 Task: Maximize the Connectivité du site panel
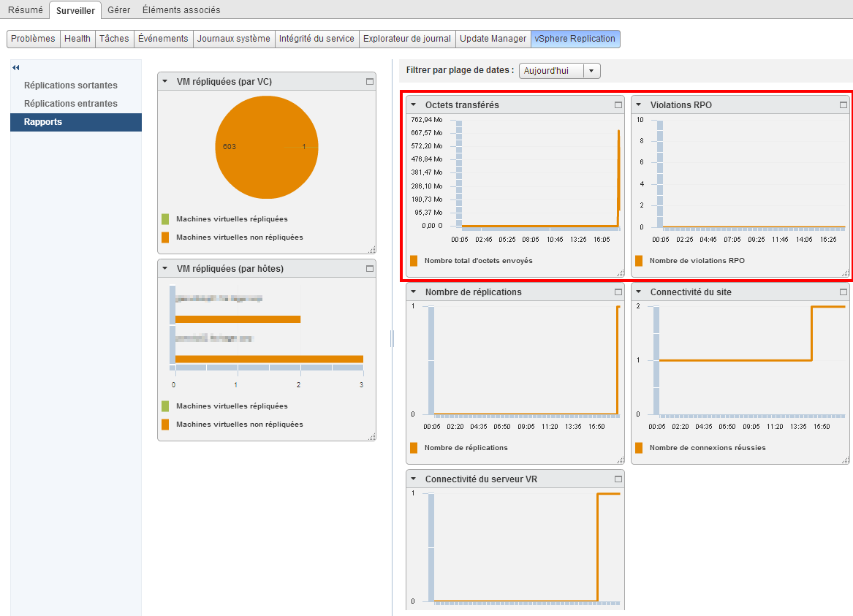[843, 292]
